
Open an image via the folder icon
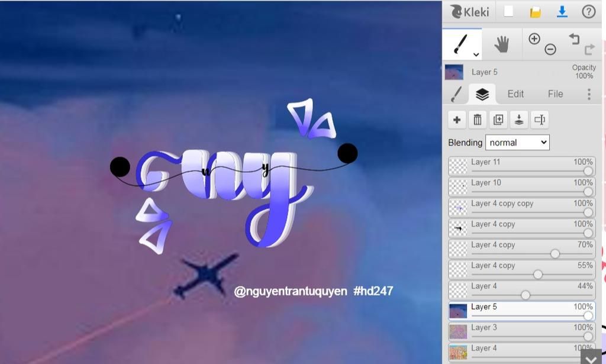coord(535,12)
